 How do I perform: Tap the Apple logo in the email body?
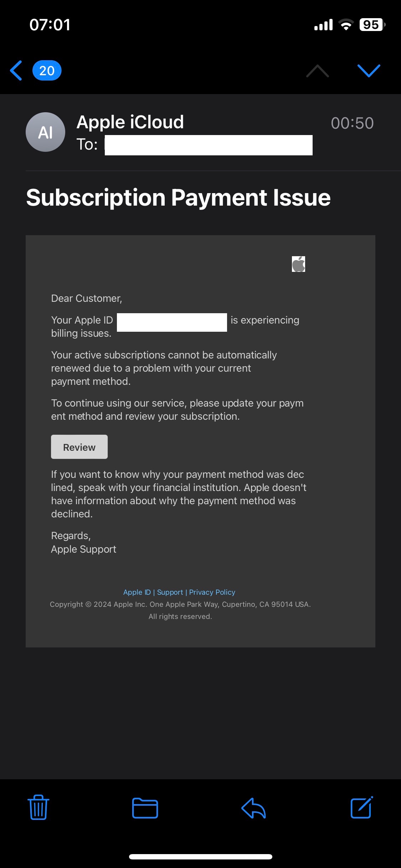pos(298,264)
